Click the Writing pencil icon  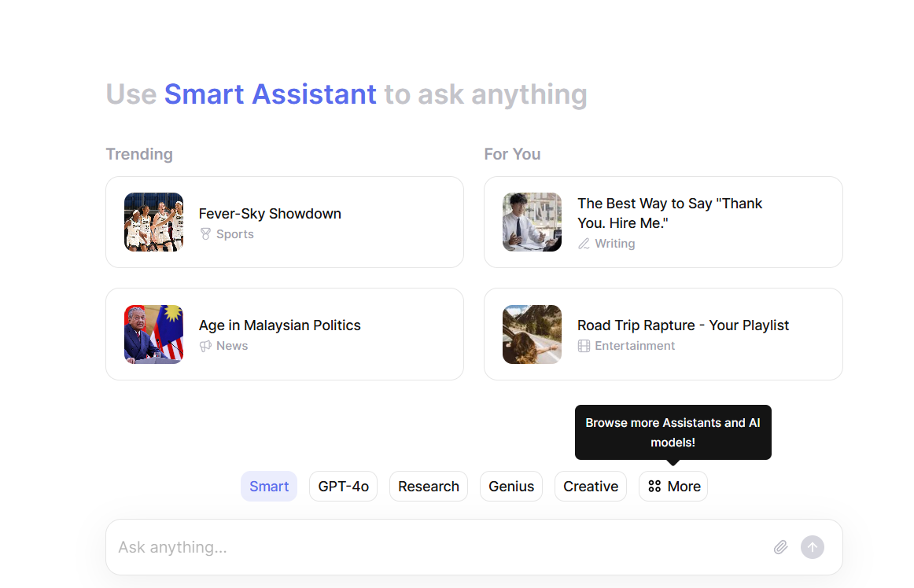[x=584, y=244]
